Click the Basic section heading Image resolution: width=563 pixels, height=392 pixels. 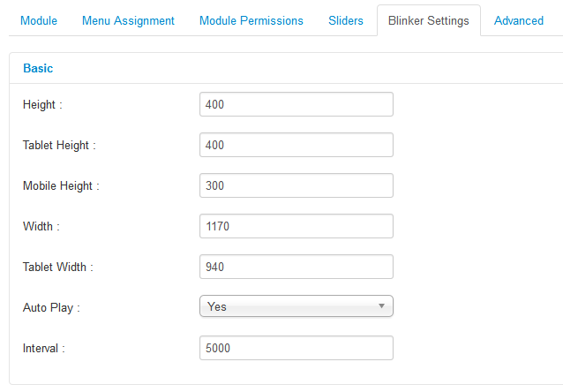[38, 67]
